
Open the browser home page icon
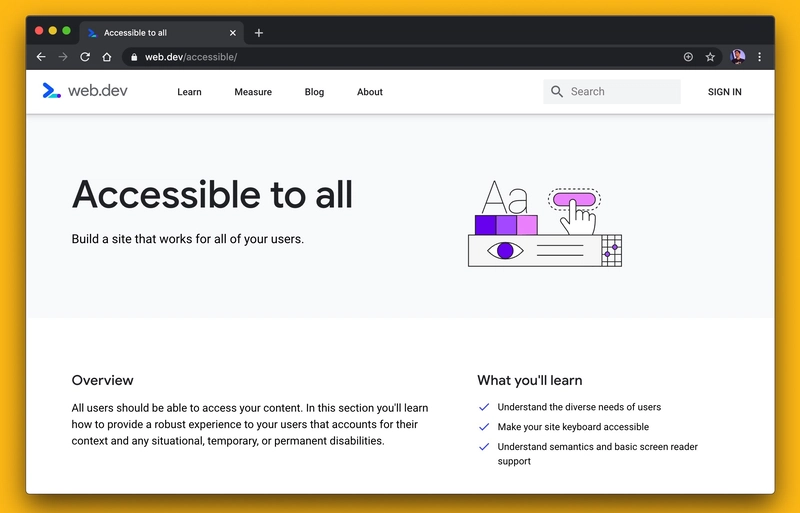[107, 57]
